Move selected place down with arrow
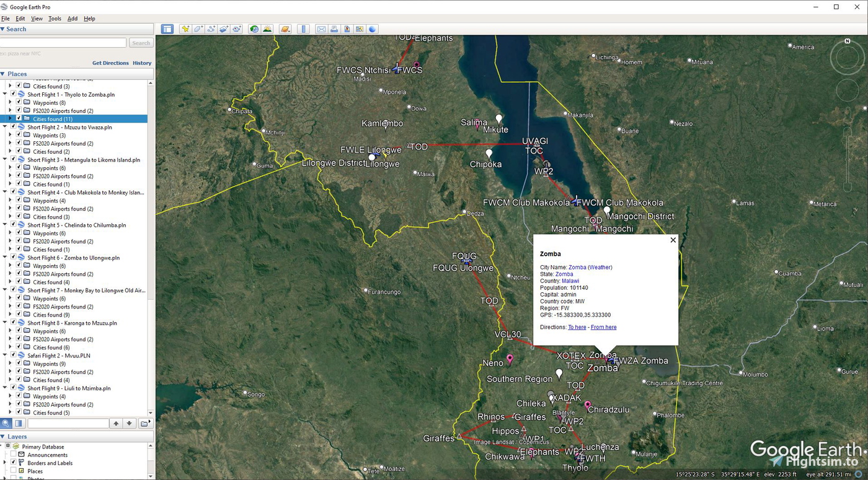This screenshot has height=480, width=868. pyautogui.click(x=129, y=424)
